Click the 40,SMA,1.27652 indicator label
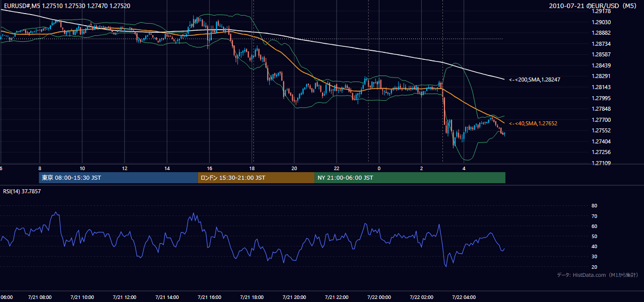This screenshot has width=644, height=302. [x=533, y=123]
